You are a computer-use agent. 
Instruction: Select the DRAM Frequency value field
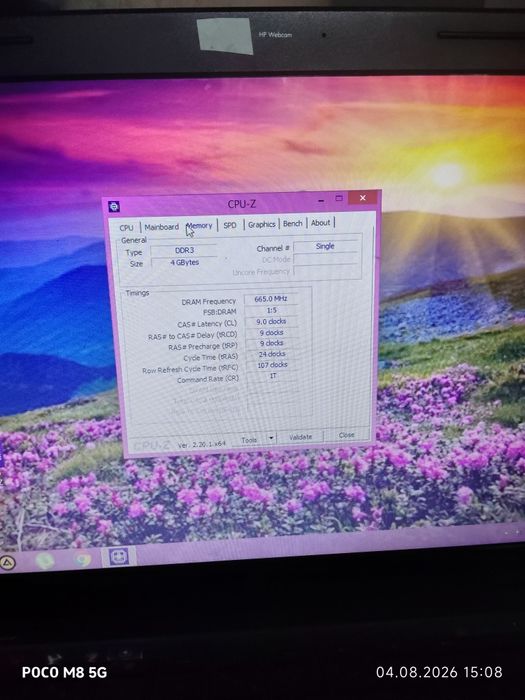click(x=271, y=299)
